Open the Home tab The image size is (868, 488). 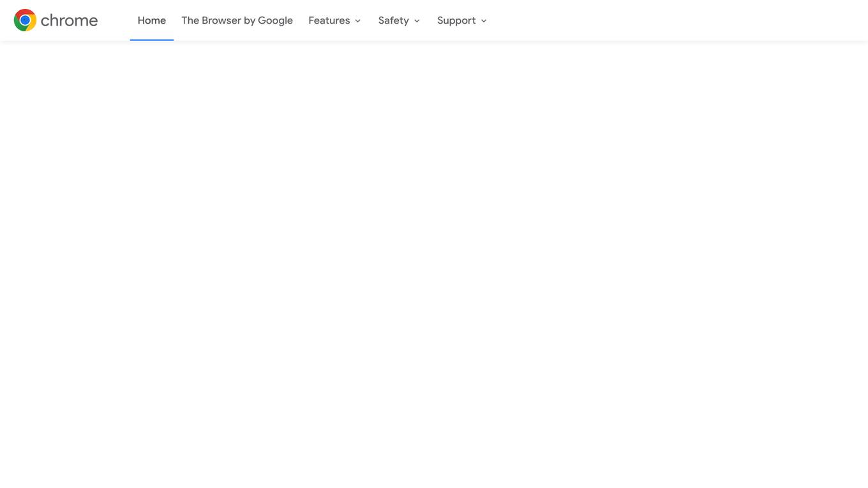coord(152,20)
